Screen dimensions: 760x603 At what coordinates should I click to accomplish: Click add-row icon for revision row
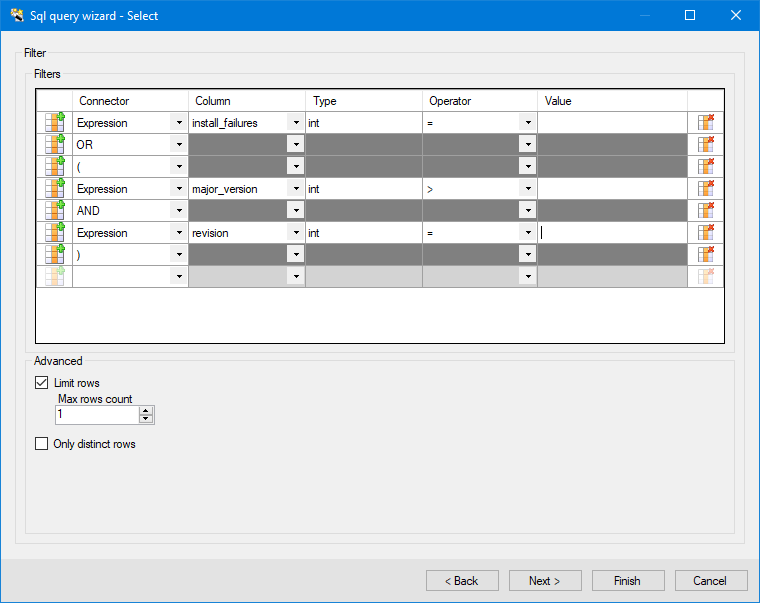(54, 233)
